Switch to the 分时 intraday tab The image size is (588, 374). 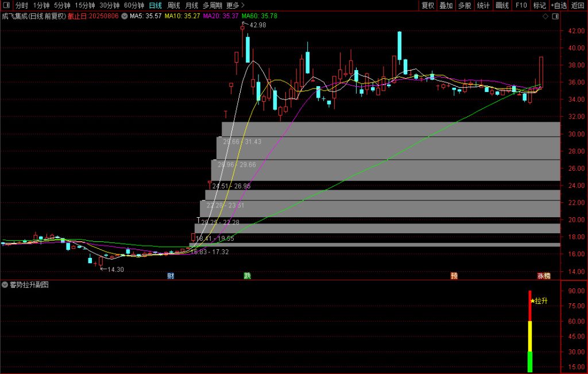22,5
